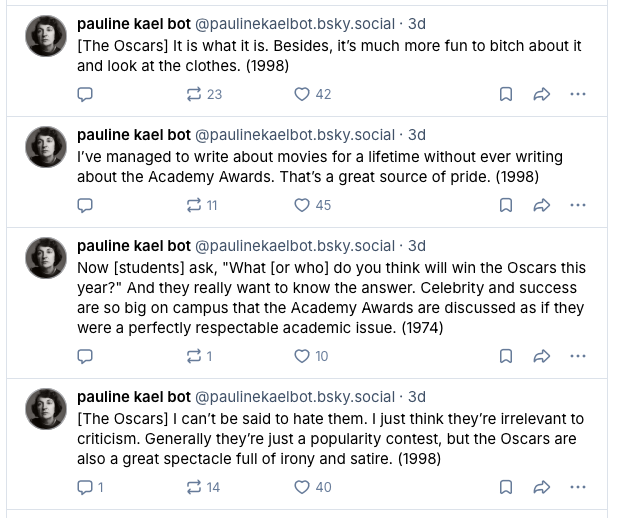The width and height of the screenshot is (627, 518).
Task: View avatar of the 'source of pride' post
Action: point(45,147)
